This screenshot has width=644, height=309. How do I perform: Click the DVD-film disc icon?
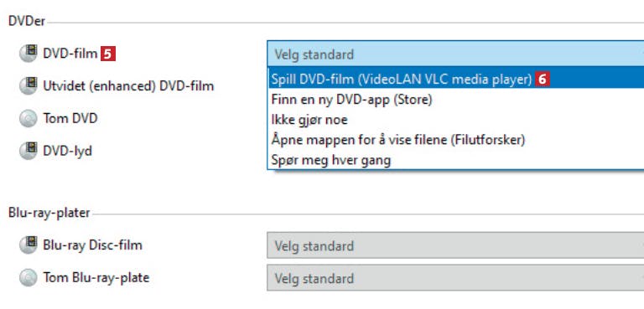pyautogui.click(x=29, y=54)
